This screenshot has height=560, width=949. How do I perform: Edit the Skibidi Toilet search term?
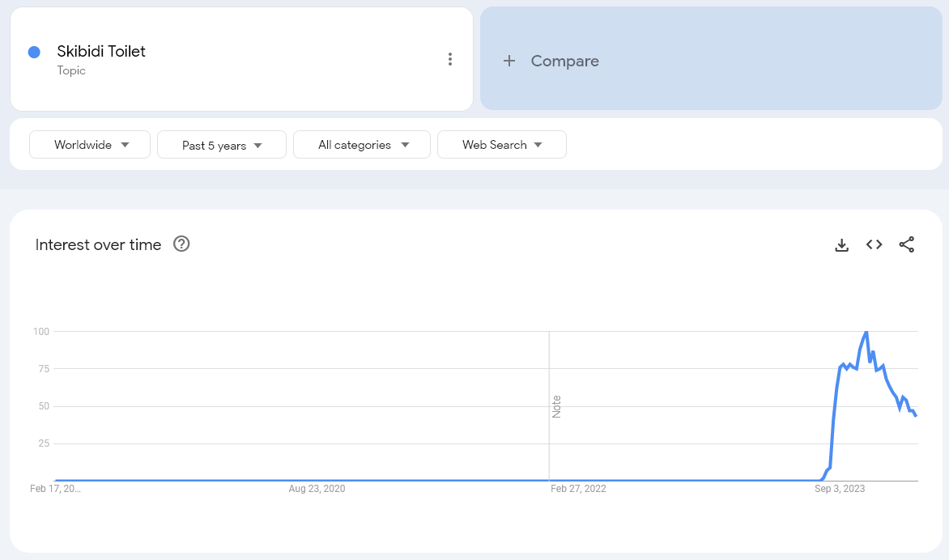coord(101,52)
